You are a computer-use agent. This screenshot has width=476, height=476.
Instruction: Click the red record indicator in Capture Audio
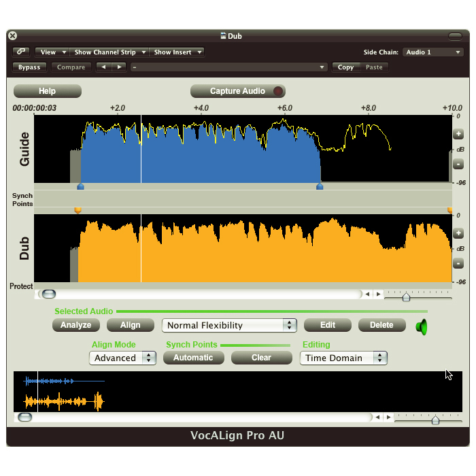click(x=277, y=91)
